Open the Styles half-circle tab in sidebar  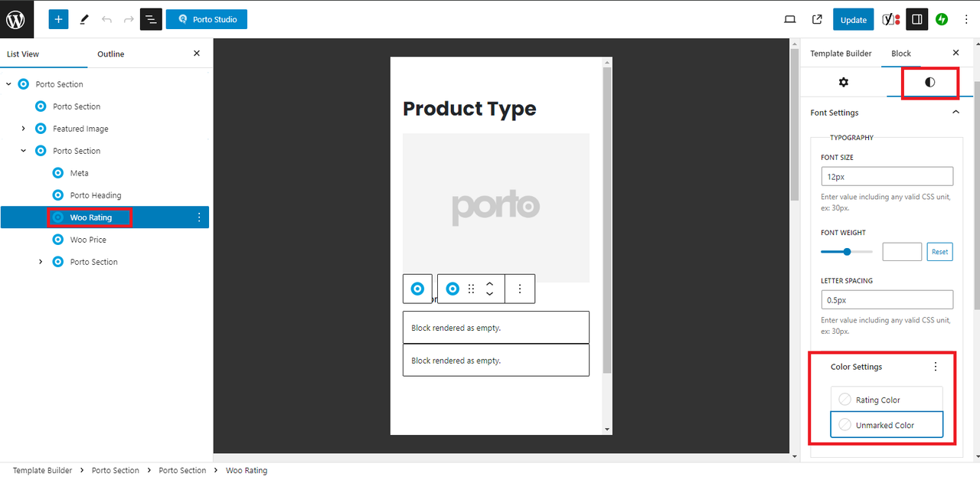tap(929, 82)
